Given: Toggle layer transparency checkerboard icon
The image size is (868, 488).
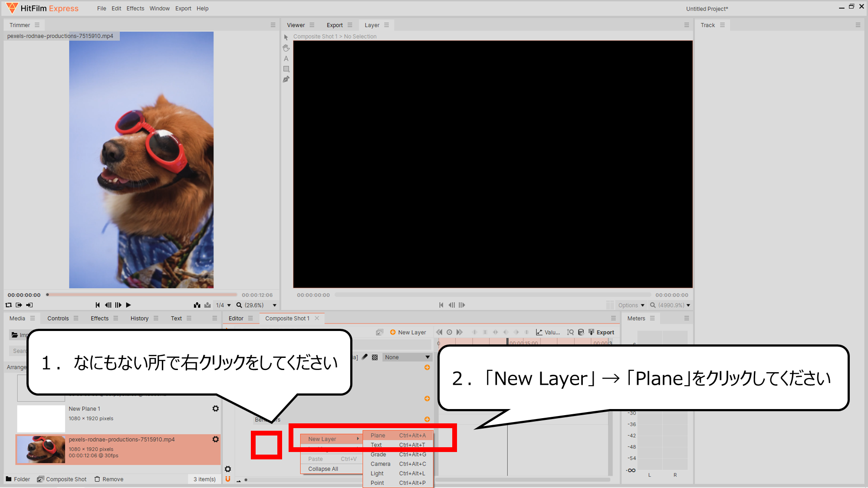Looking at the screenshot, I should point(375,357).
